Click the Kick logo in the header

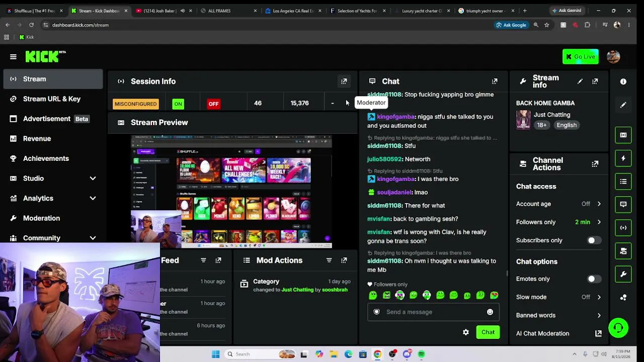45,56
